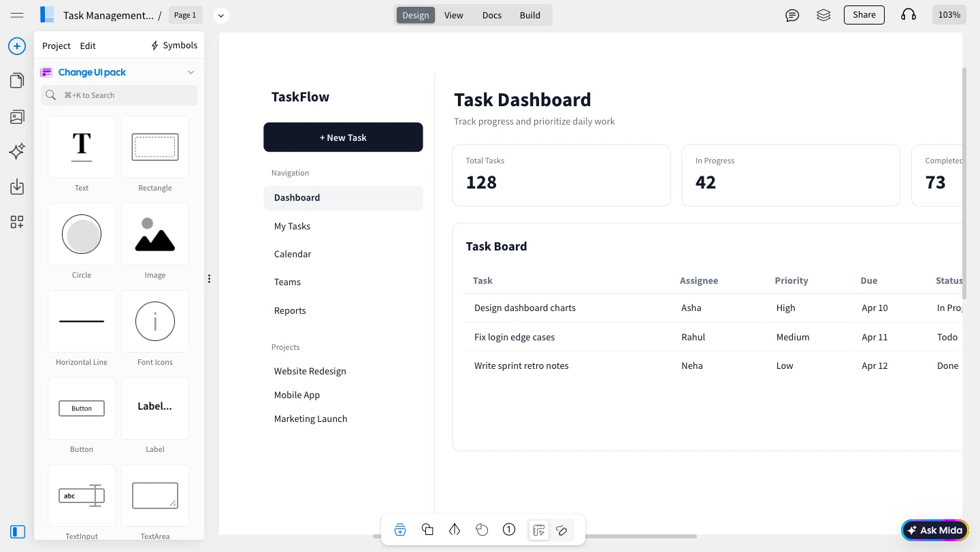Image resolution: width=980 pixels, height=552 pixels.
Task: Select the pen tool in bottom toolbar
Action: click(x=455, y=530)
